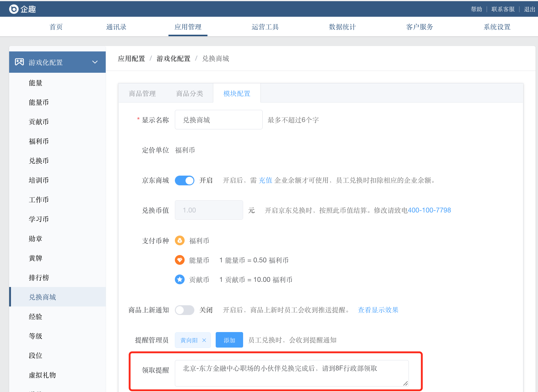Click the 最多不超过6个字 hint text
Image resolution: width=538 pixels, height=392 pixels.
pos(293,120)
